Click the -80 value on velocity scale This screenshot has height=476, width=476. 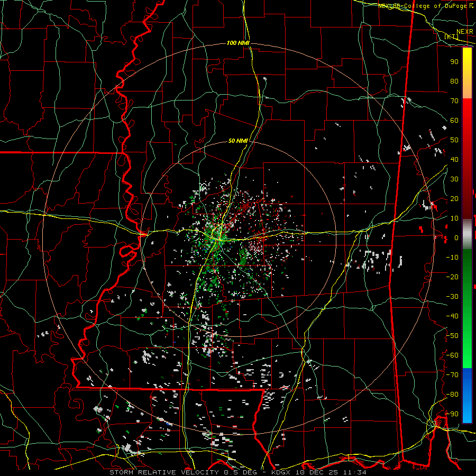[452, 395]
